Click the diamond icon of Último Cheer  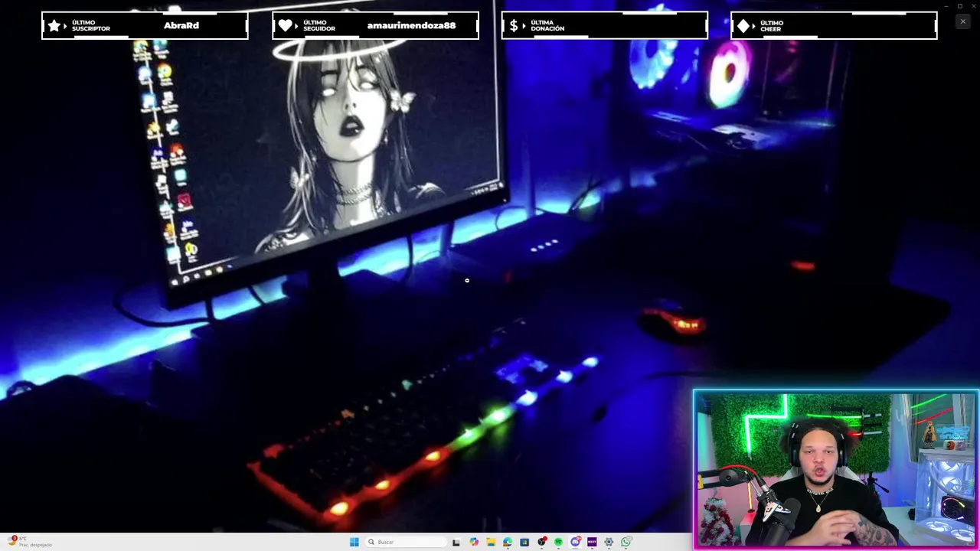[743, 25]
